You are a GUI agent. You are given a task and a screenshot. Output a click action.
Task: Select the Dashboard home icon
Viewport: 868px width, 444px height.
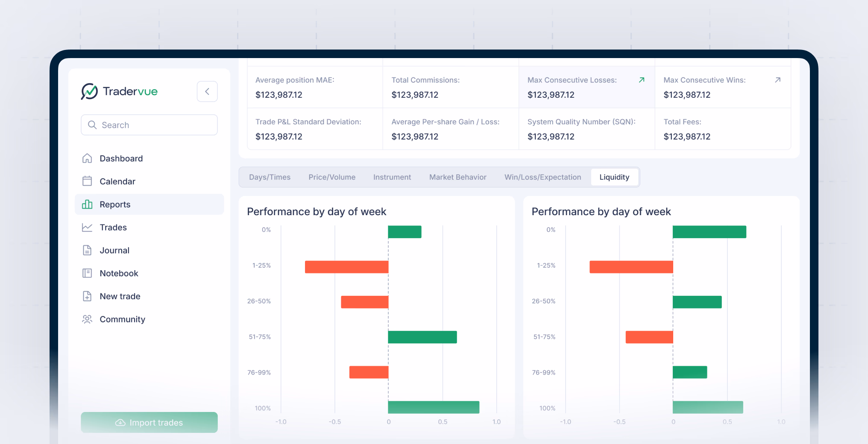[x=87, y=158]
